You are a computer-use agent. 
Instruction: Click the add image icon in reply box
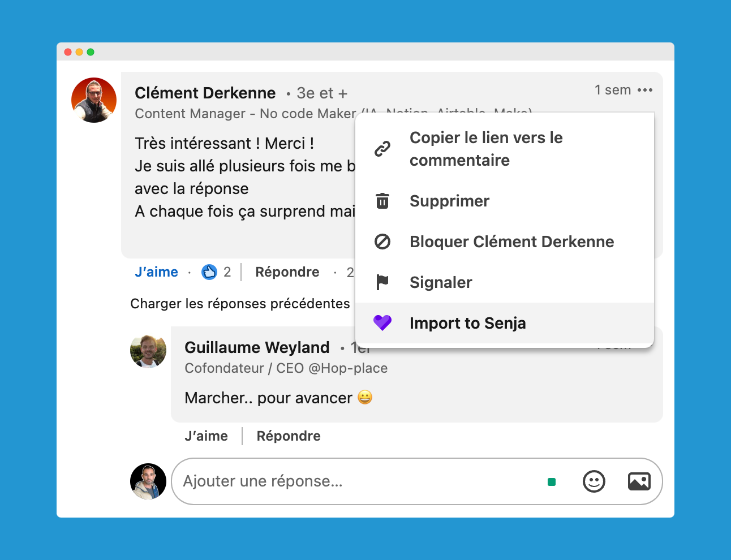point(639,481)
